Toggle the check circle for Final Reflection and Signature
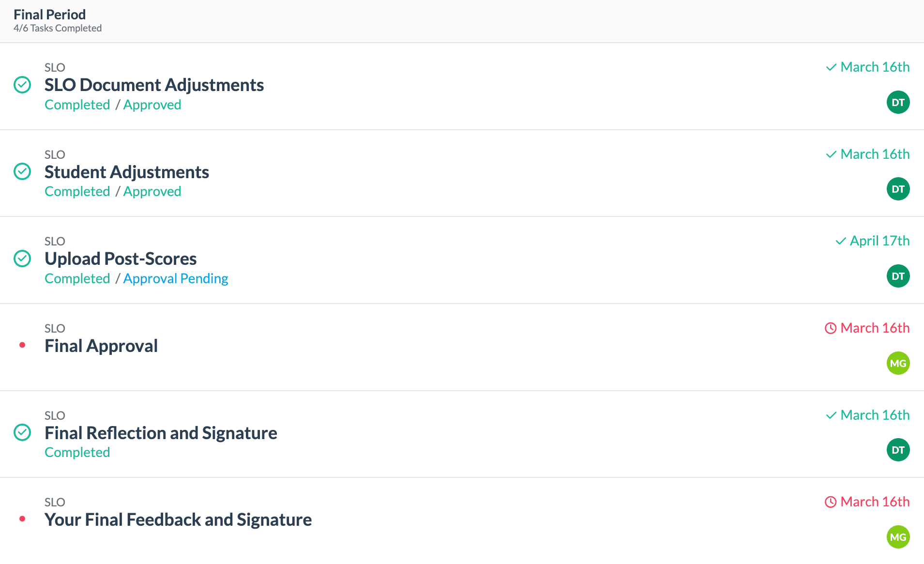The width and height of the screenshot is (924, 564). 22,432
